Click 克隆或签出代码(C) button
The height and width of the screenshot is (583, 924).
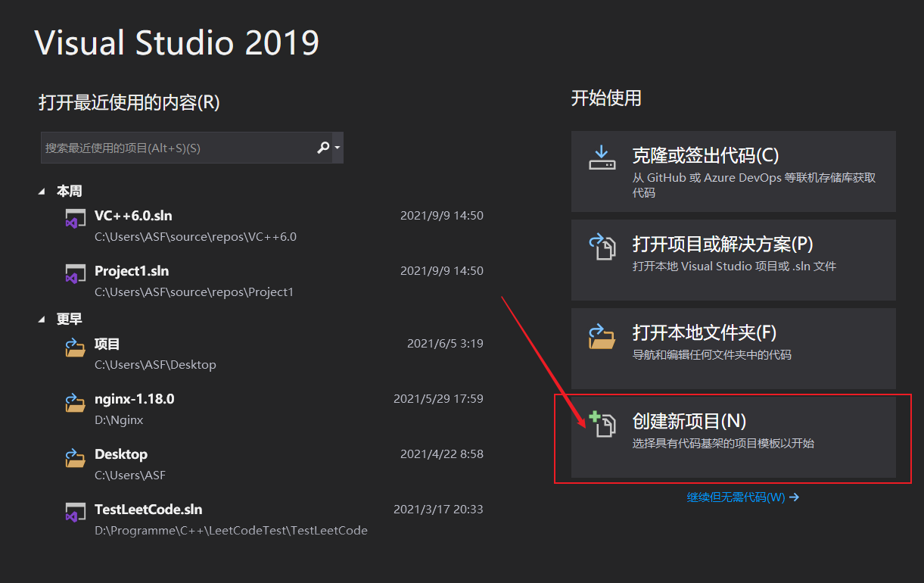click(733, 171)
